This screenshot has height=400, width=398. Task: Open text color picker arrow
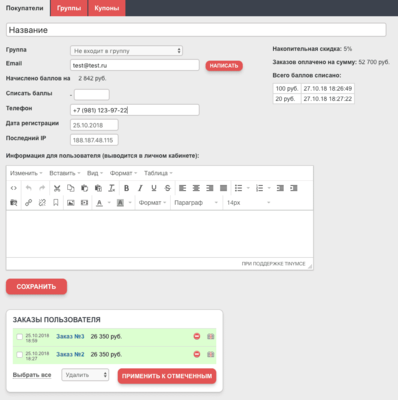pos(109,203)
